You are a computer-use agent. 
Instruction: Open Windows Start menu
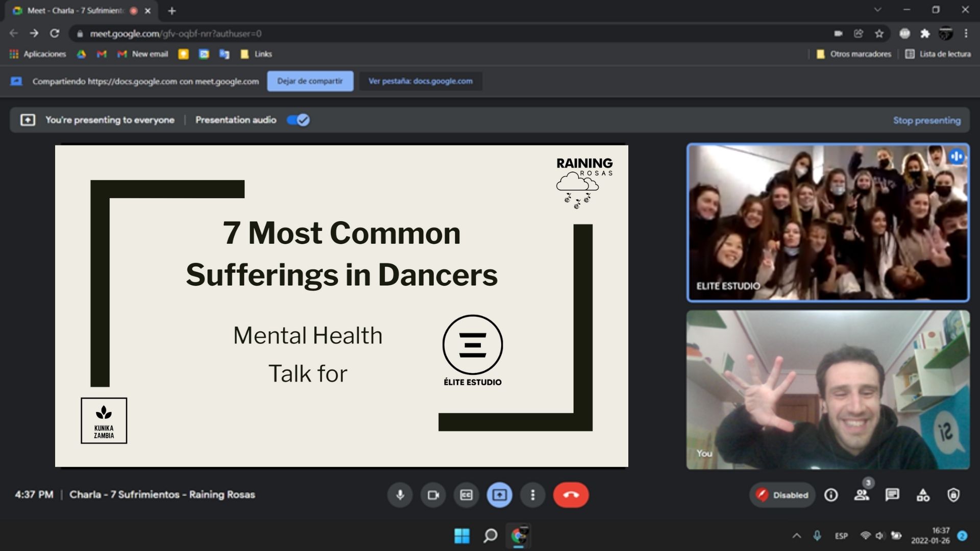(462, 536)
